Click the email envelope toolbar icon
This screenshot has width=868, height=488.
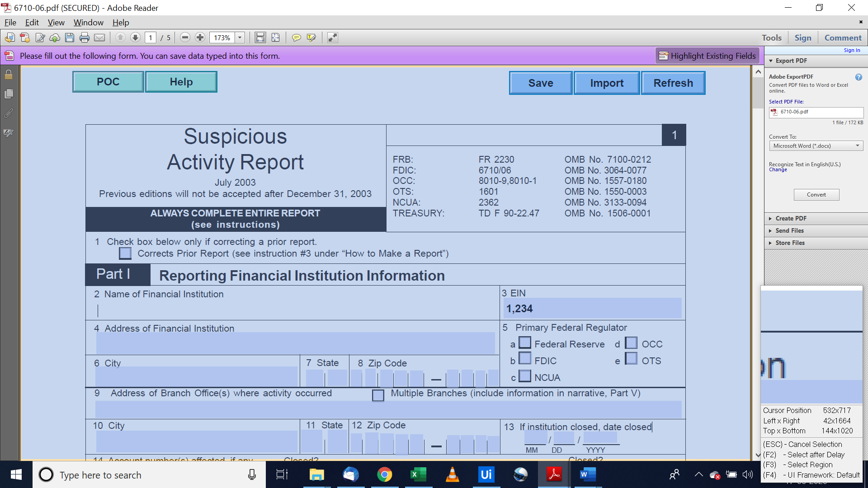coord(99,38)
